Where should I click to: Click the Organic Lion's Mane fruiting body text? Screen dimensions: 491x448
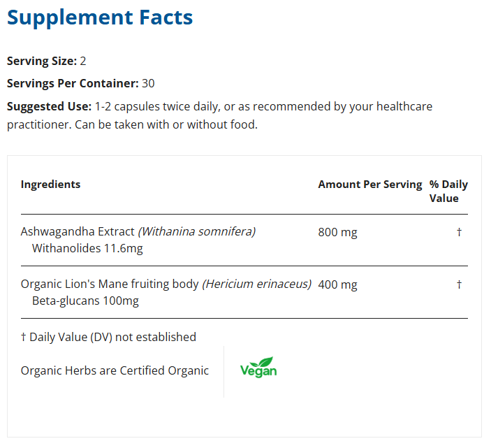[x=110, y=284]
